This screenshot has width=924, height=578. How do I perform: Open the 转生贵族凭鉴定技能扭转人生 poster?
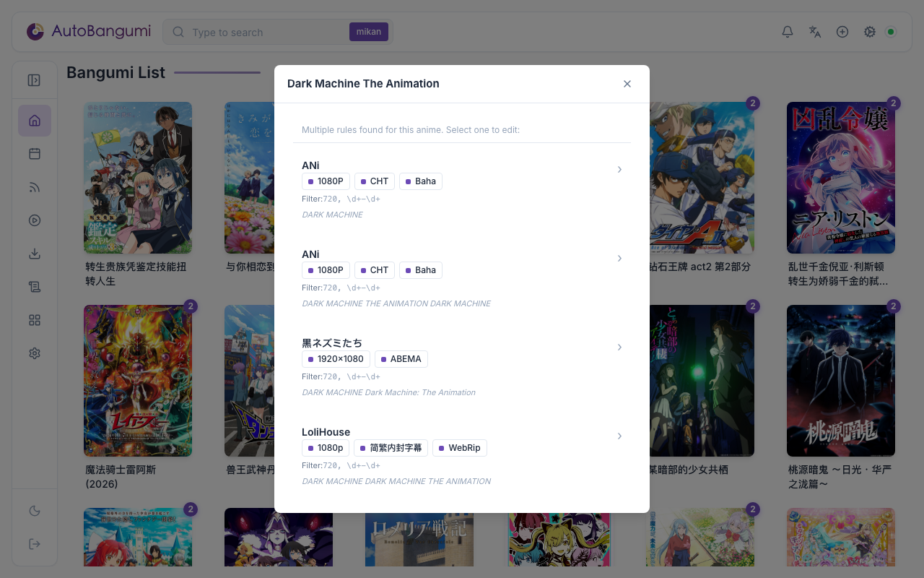tap(138, 178)
